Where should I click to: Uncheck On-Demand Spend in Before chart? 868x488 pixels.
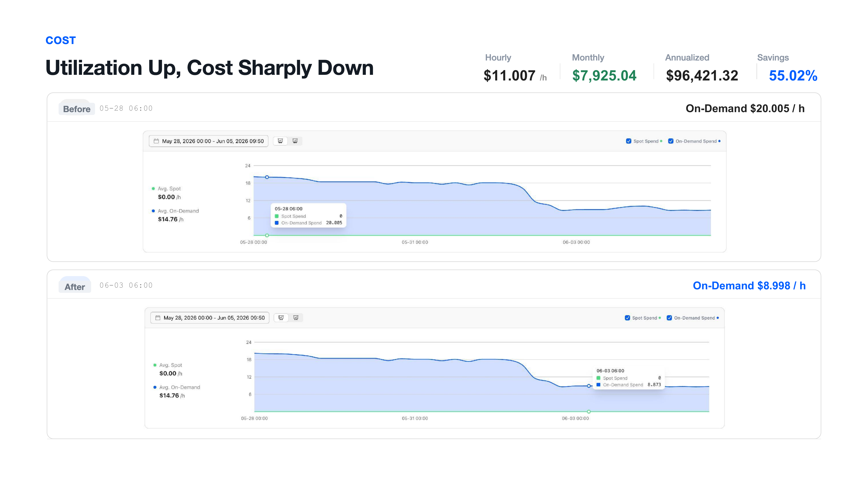(671, 141)
